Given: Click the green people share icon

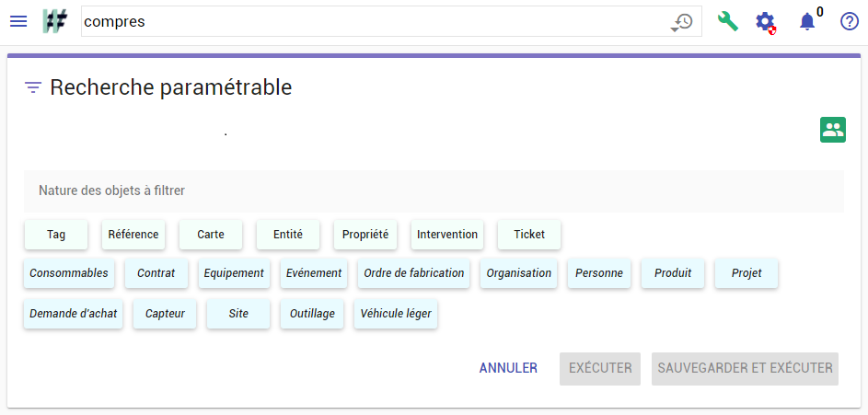Looking at the screenshot, I should (x=833, y=130).
